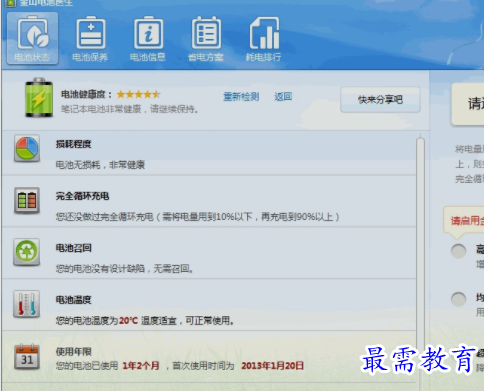Image resolution: width=484 pixels, height=391 pixels.
Task: Click the 您还没做过完全循环充电 description
Action: coord(197,217)
